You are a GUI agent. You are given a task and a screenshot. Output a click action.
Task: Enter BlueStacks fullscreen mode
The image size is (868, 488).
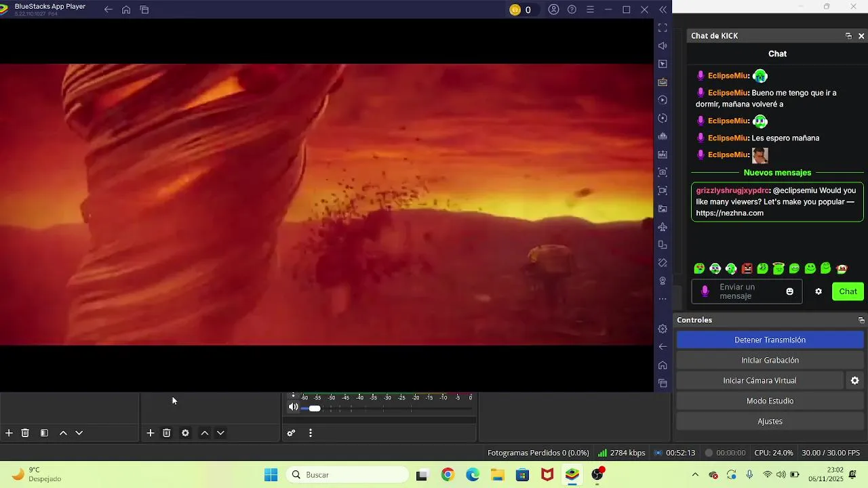663,28
